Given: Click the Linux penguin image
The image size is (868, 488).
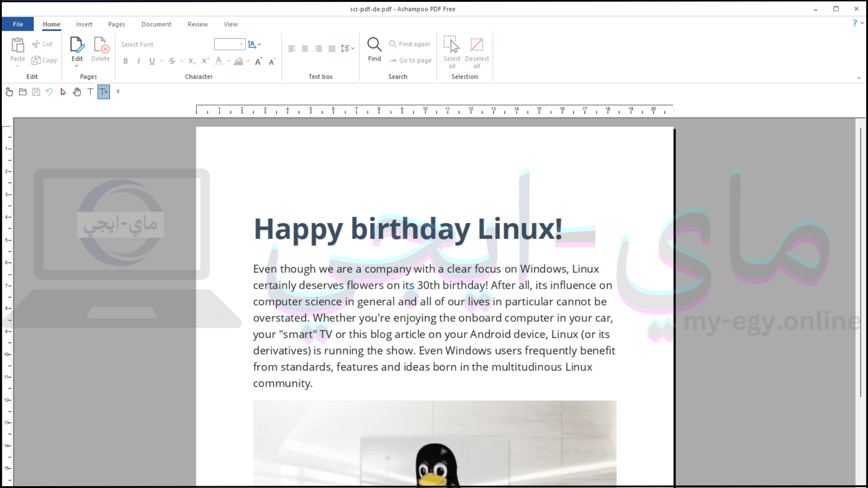Looking at the screenshot, I should 434,443.
